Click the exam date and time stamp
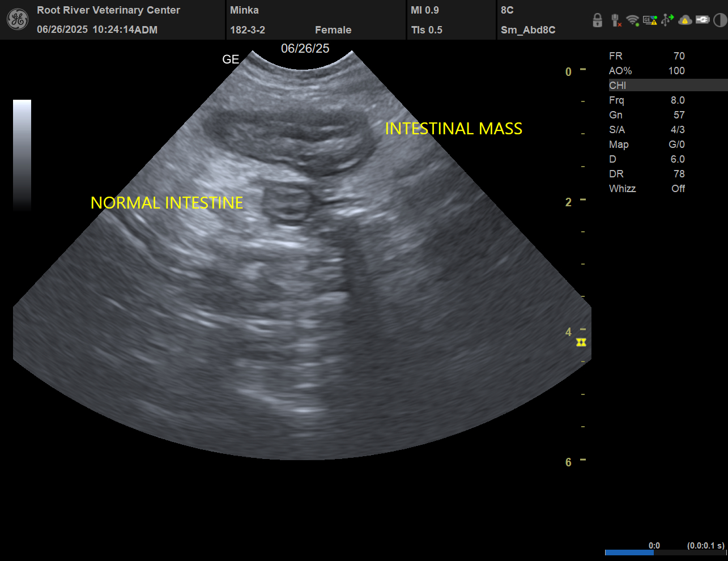 [x=97, y=29]
